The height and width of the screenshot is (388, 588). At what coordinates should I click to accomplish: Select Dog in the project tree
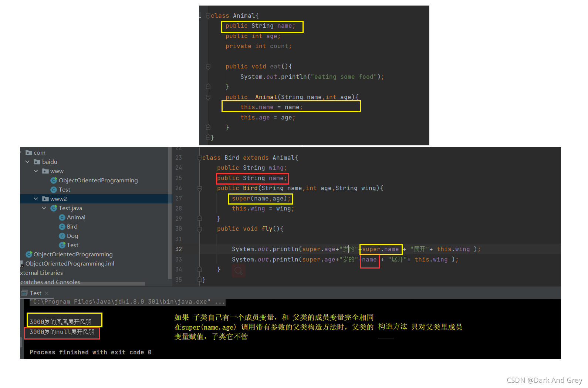coord(72,236)
